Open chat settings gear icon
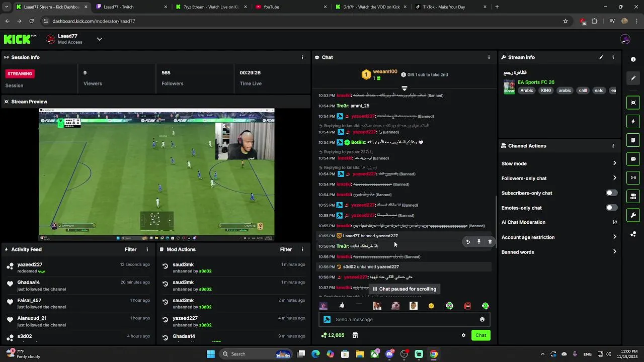644x362 pixels. 463,335
